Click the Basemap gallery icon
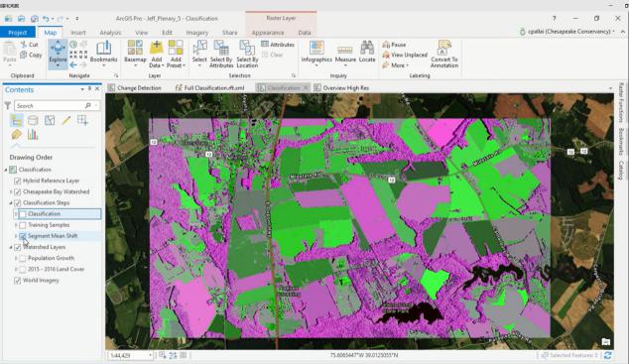 point(135,48)
